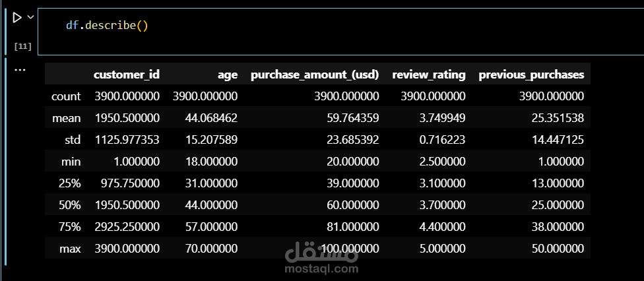This screenshot has width=644, height=281.
Task: Select the review_rating column header
Action: coord(429,75)
